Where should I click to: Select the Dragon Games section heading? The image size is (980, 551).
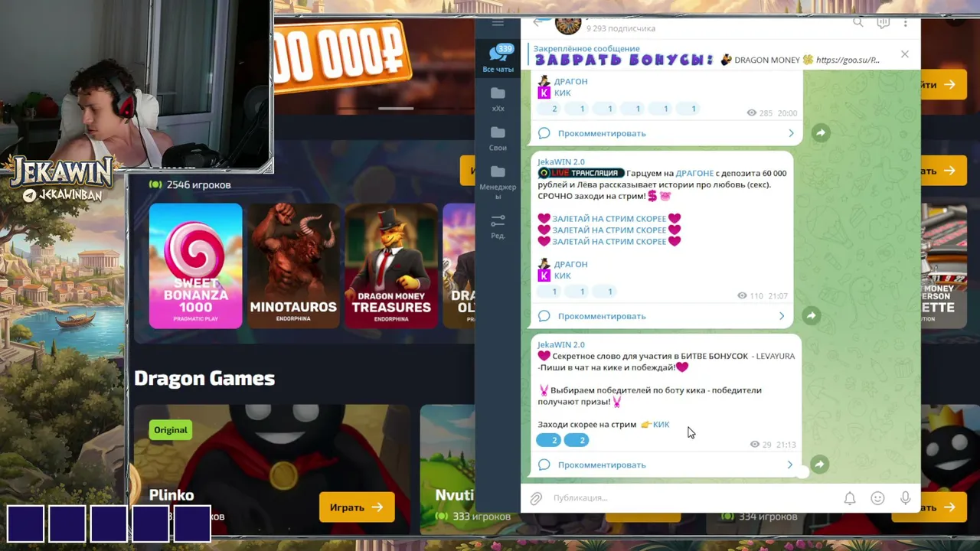(204, 378)
